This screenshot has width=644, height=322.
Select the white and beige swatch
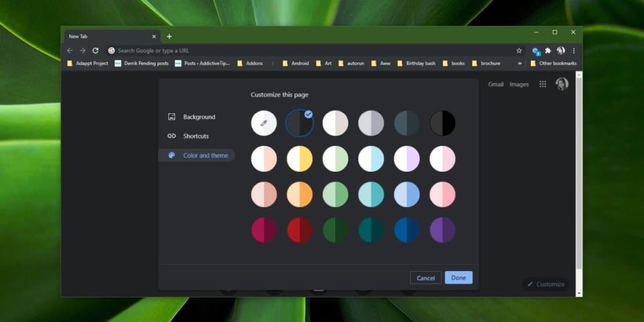tap(336, 123)
